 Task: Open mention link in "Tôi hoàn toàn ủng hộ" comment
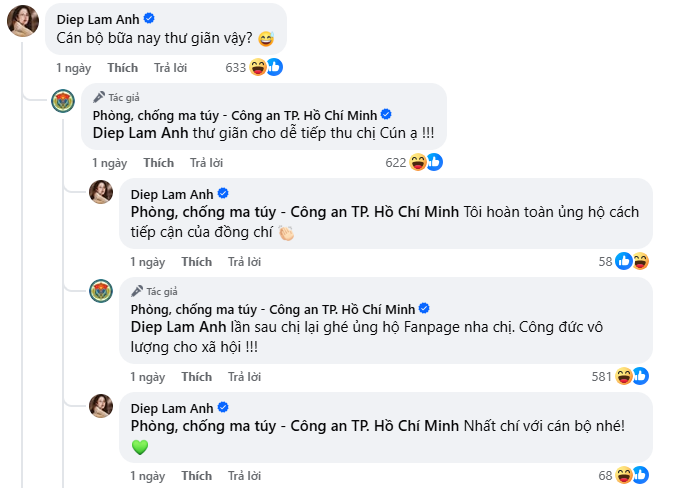295,212
